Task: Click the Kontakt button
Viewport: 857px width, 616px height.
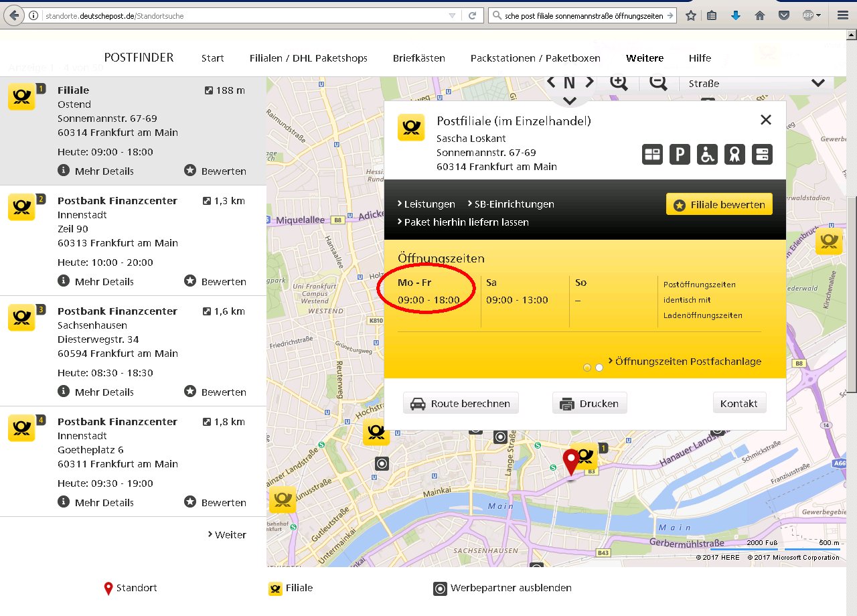Action: 739,403
